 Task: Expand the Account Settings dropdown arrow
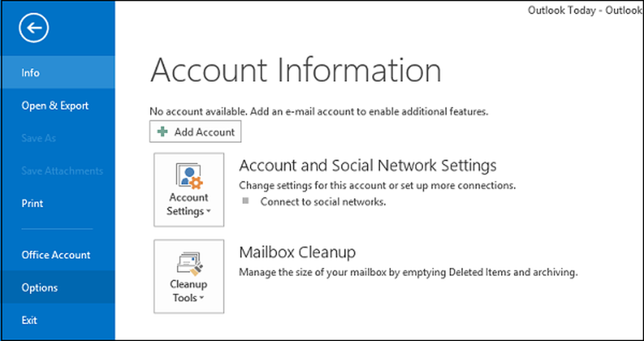pyautogui.click(x=208, y=212)
